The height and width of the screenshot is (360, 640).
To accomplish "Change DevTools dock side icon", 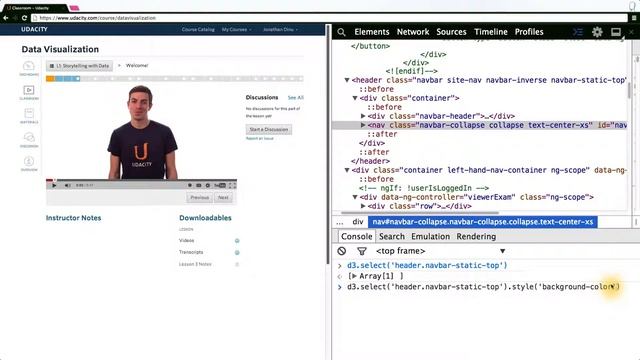I will point(616,32).
